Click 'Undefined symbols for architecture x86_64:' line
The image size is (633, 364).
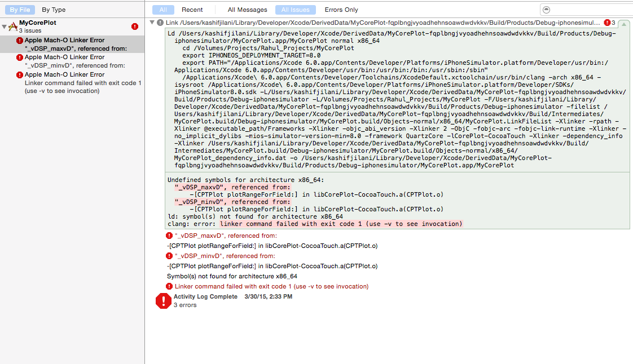246,180
